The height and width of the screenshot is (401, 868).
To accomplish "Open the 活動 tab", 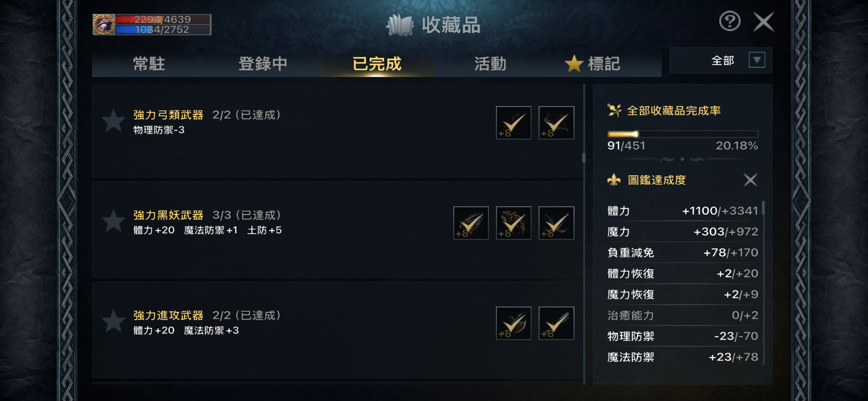I will pos(490,64).
